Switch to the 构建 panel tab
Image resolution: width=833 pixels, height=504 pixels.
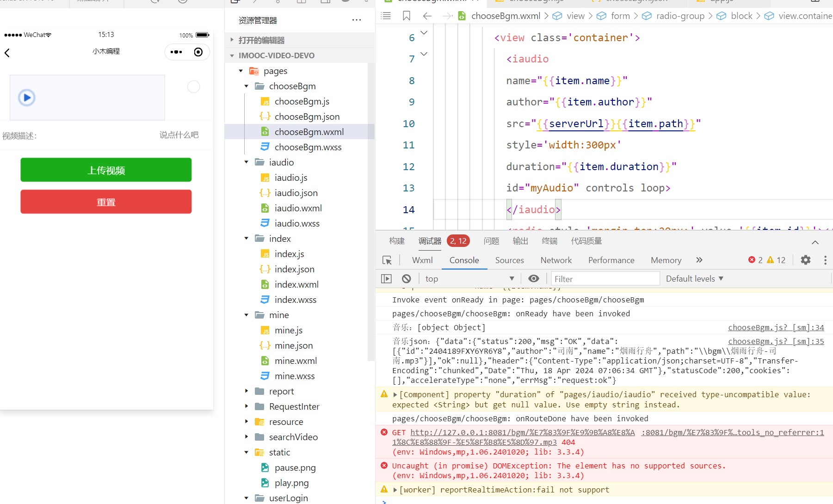(x=397, y=241)
